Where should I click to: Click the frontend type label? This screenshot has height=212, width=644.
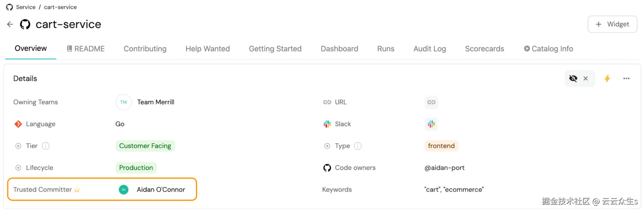point(441,146)
